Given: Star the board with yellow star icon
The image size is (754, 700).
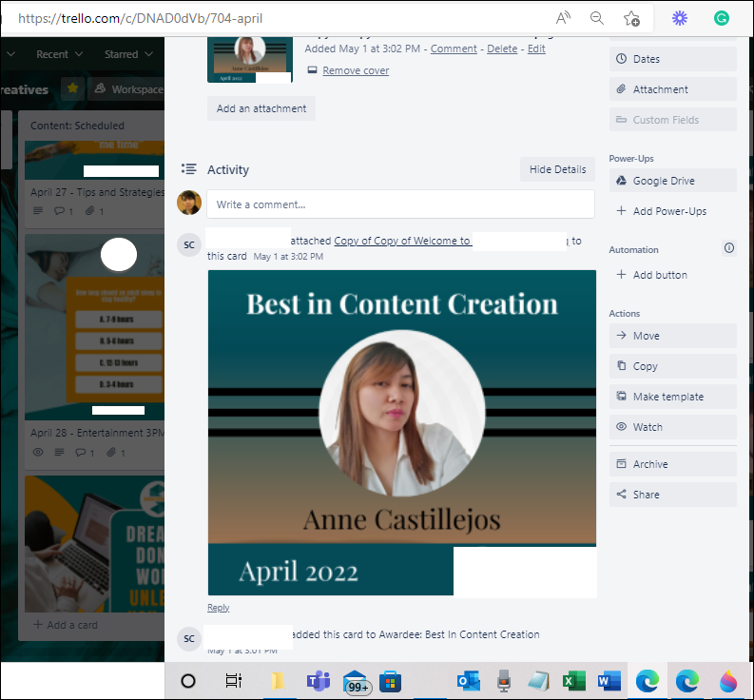Looking at the screenshot, I should (72, 88).
